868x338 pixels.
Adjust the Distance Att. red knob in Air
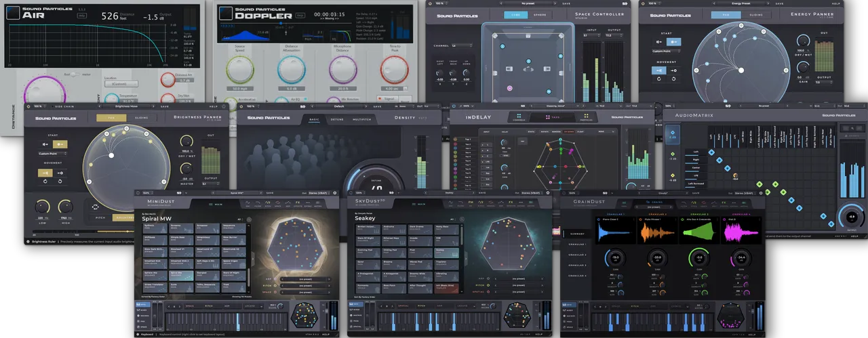167,80
